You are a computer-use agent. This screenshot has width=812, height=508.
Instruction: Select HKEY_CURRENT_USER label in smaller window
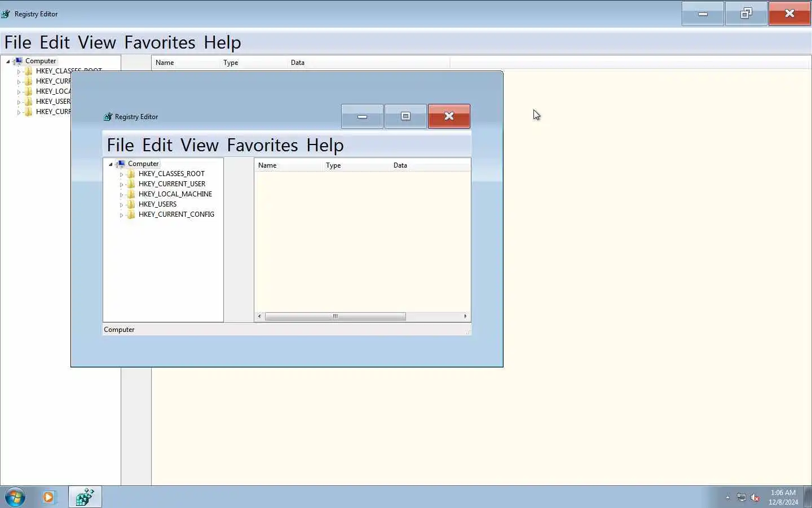[172, 184]
